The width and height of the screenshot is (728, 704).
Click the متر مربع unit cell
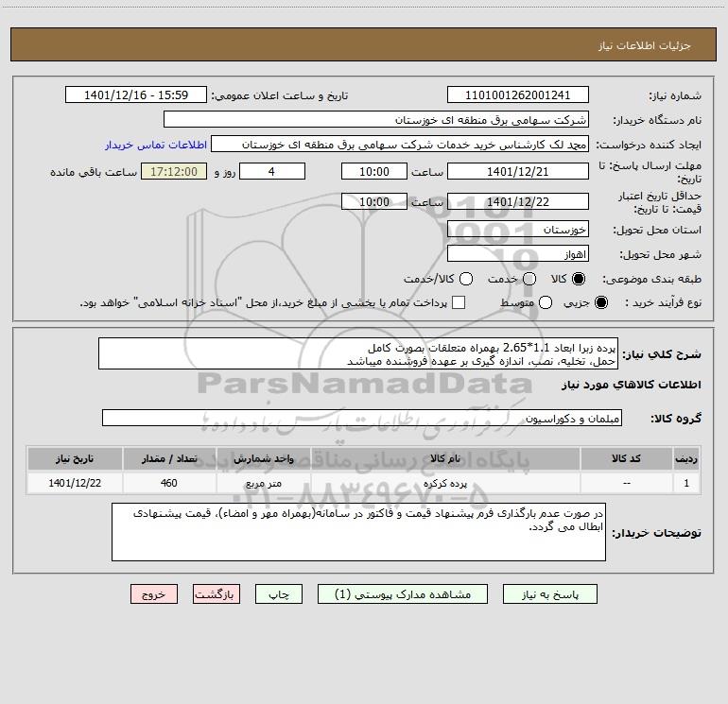263,483
